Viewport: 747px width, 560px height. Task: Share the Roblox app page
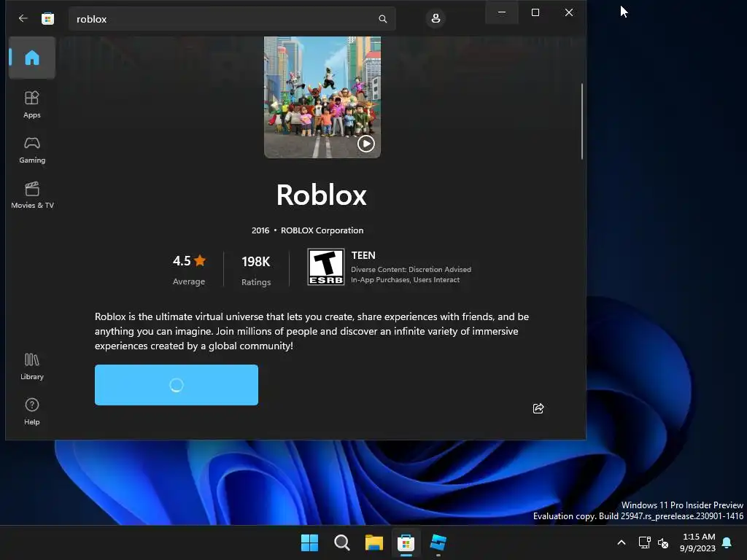click(538, 408)
